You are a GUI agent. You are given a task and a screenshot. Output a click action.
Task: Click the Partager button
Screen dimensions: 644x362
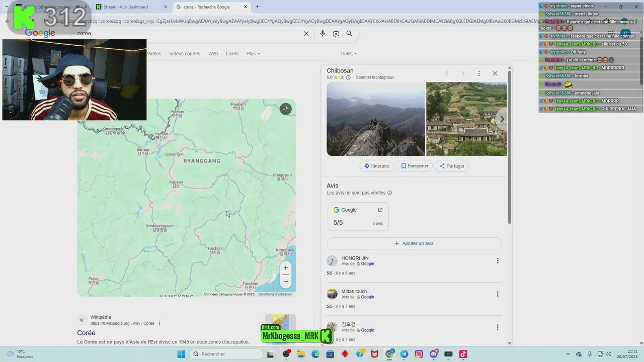(452, 166)
